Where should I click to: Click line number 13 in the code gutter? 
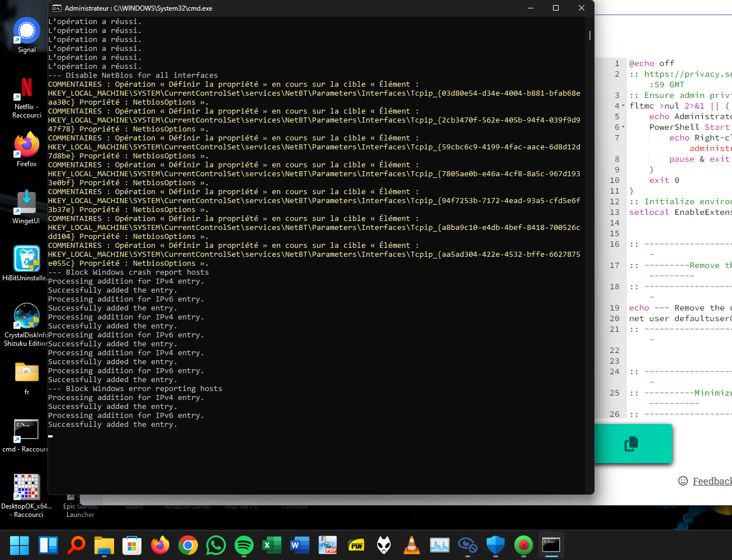pyautogui.click(x=615, y=212)
